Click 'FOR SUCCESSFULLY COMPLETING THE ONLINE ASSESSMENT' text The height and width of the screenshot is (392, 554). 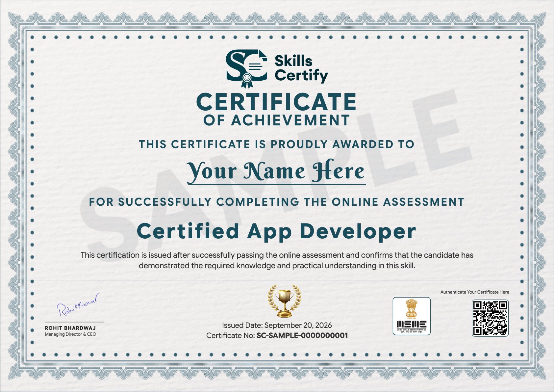[277, 202]
